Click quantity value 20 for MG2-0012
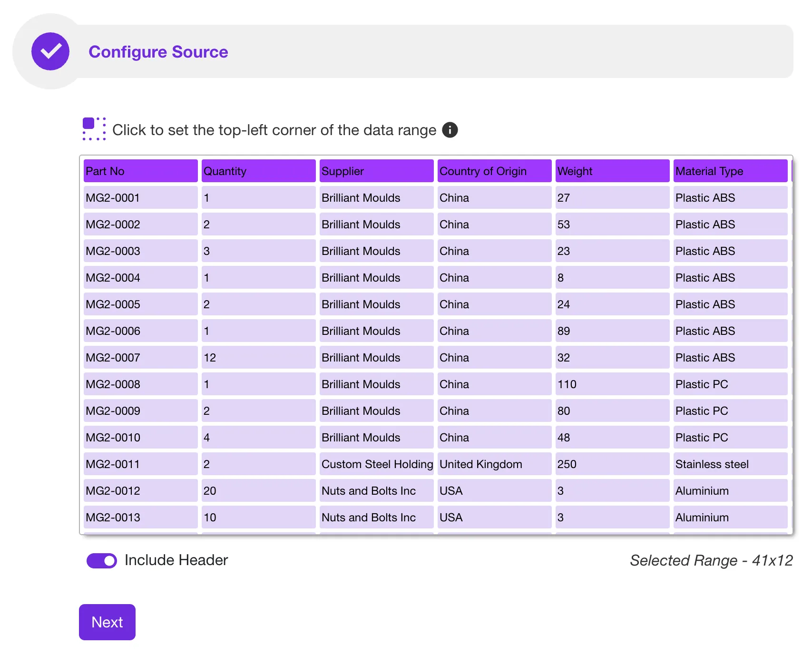The height and width of the screenshot is (655, 812). pos(258,490)
